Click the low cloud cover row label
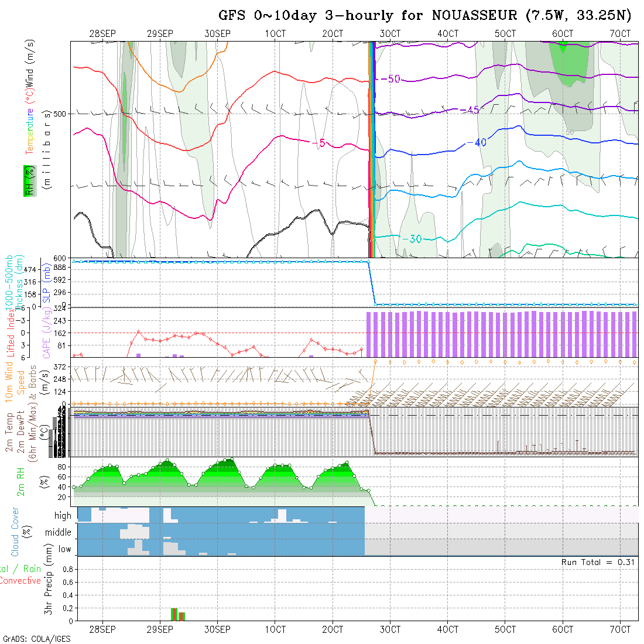 click(64, 549)
